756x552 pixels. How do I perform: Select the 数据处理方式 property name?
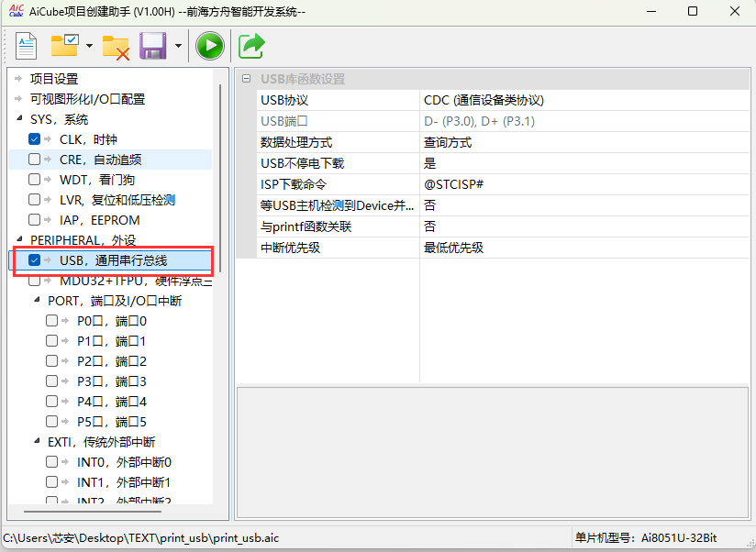[x=296, y=142]
